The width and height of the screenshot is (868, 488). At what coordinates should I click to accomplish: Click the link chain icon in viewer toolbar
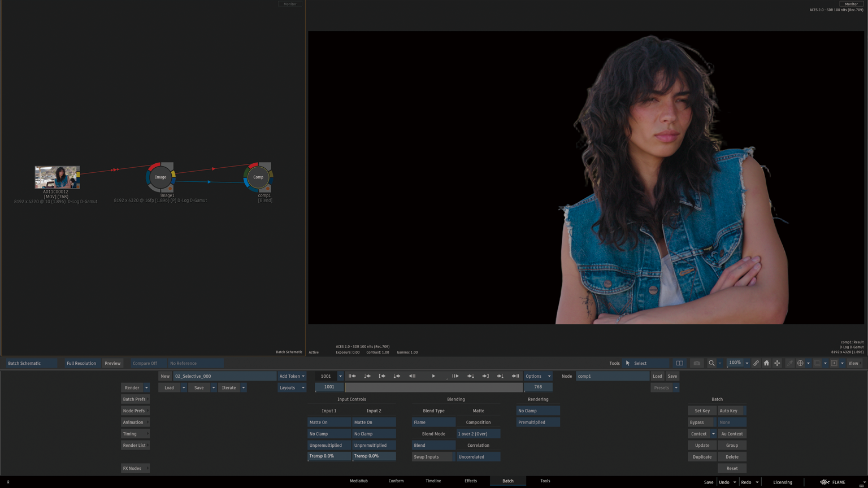(x=756, y=363)
